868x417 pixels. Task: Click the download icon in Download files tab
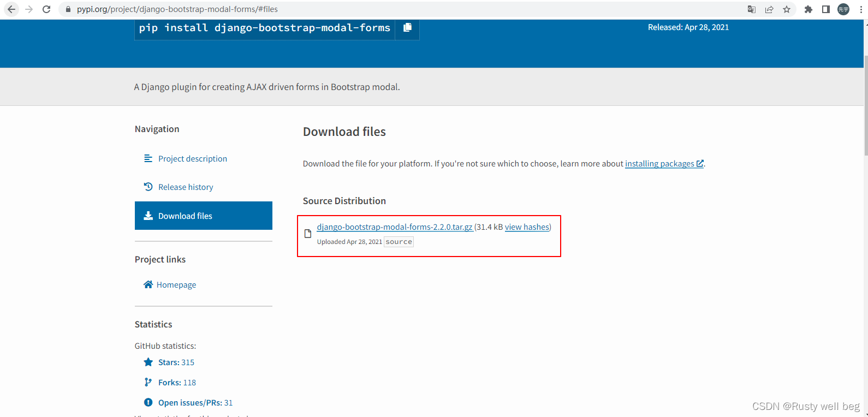click(148, 216)
